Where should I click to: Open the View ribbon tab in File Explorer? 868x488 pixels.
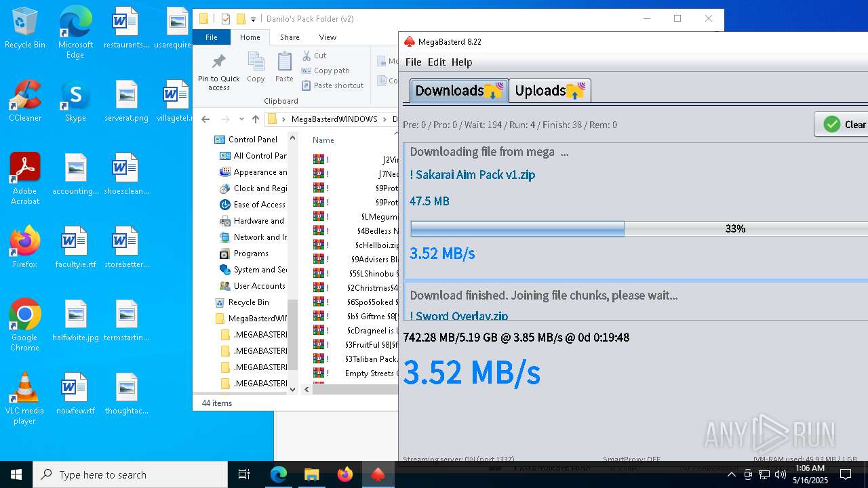tap(328, 37)
